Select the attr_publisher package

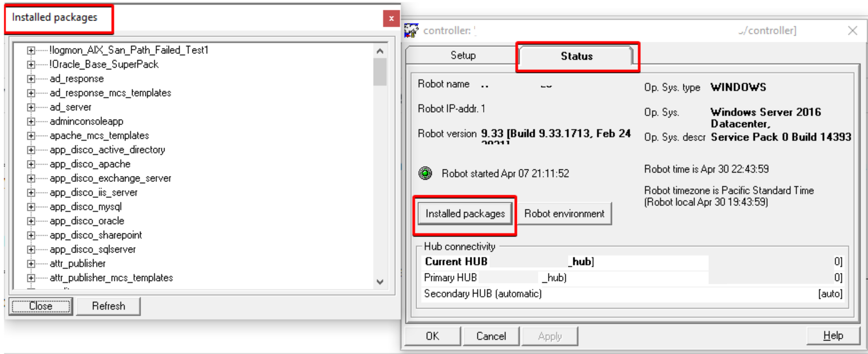(78, 264)
